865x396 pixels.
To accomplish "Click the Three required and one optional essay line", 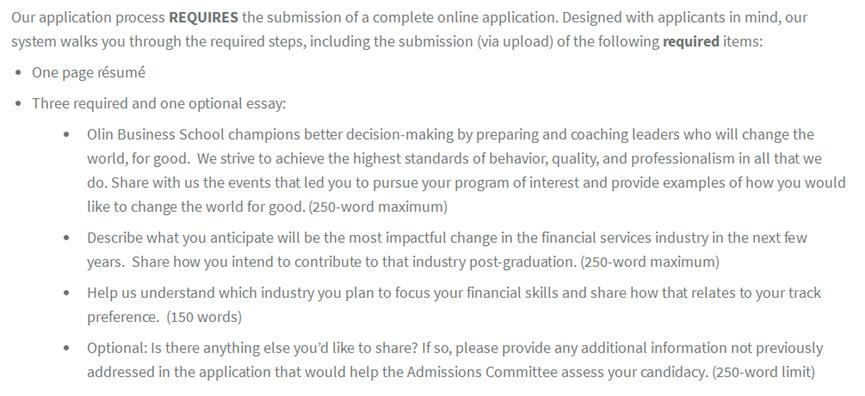I will click(159, 104).
